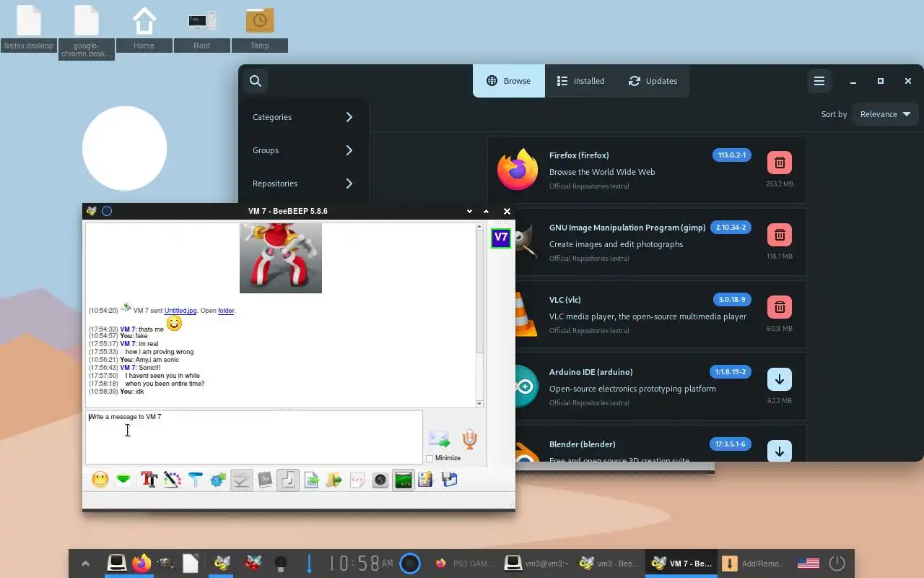924x578 pixels.
Task: Open the Firefox (firefox) package entry
Action: [x=647, y=170]
